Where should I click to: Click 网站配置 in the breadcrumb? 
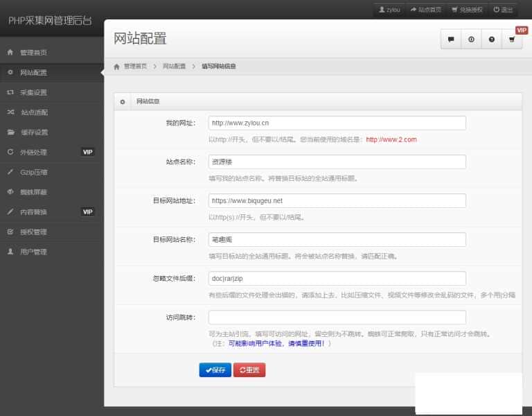174,67
